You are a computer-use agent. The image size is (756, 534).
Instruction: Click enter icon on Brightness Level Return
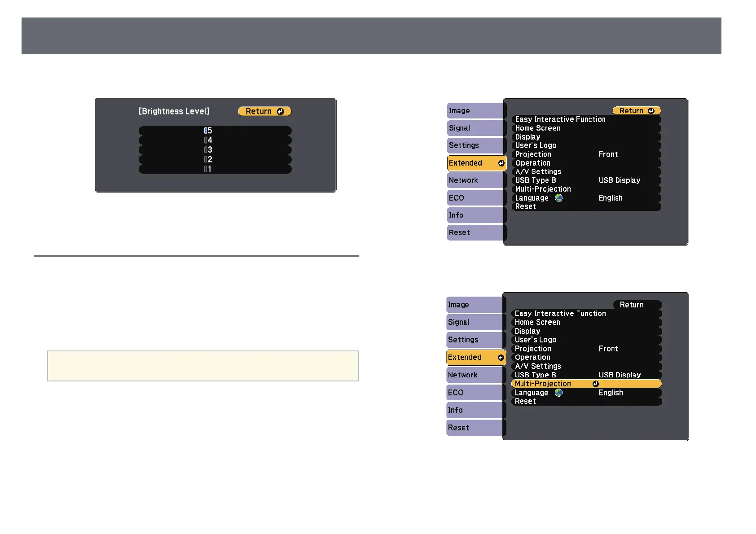(x=281, y=111)
